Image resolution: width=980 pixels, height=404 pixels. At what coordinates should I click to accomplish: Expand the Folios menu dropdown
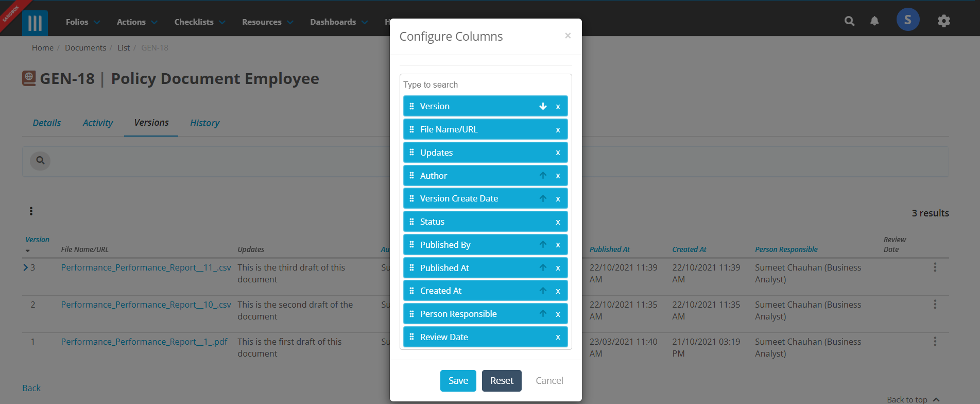point(83,22)
